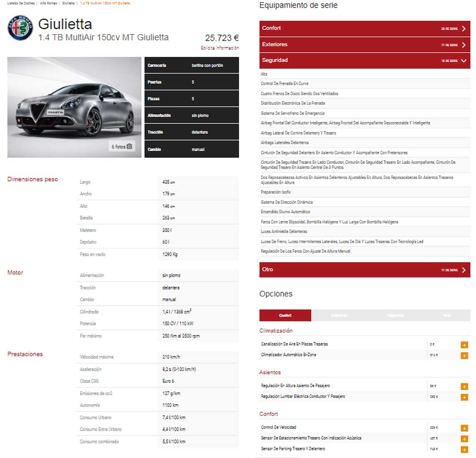The image size is (476, 458).
Task: Add Regulación En Altura Asiento De Pasajero option
Action: [x=464, y=386]
